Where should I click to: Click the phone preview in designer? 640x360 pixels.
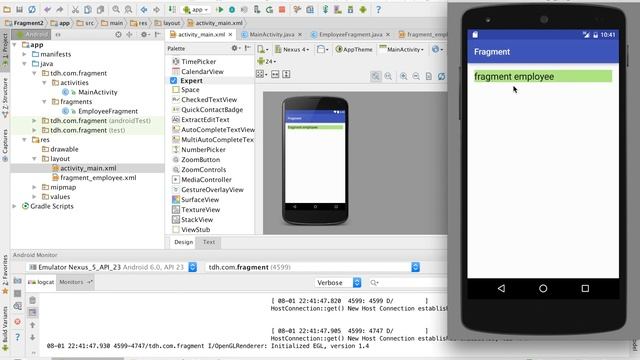[315, 161]
